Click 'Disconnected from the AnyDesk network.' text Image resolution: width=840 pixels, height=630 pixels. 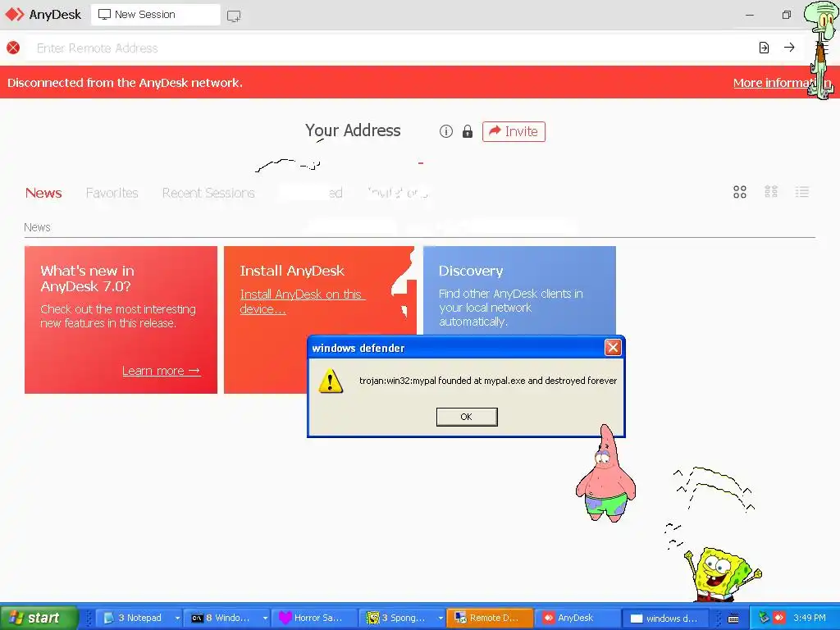point(125,83)
